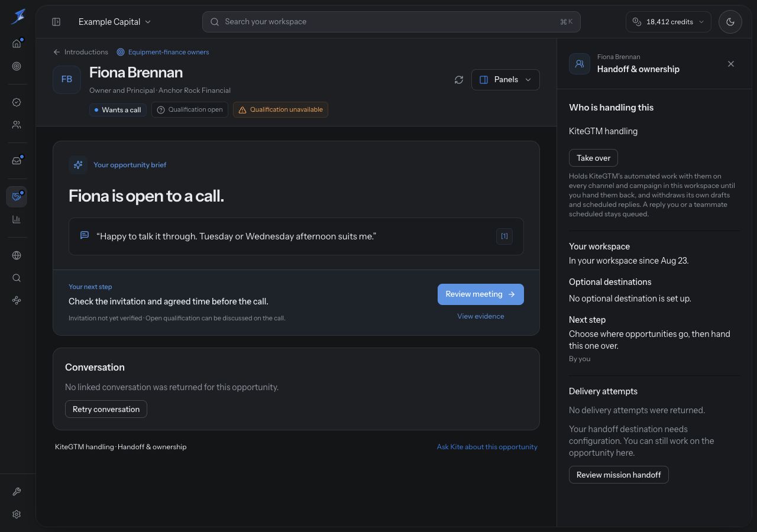This screenshot has height=532, width=757.
Task: Click the View evidence link
Action: pyautogui.click(x=481, y=316)
